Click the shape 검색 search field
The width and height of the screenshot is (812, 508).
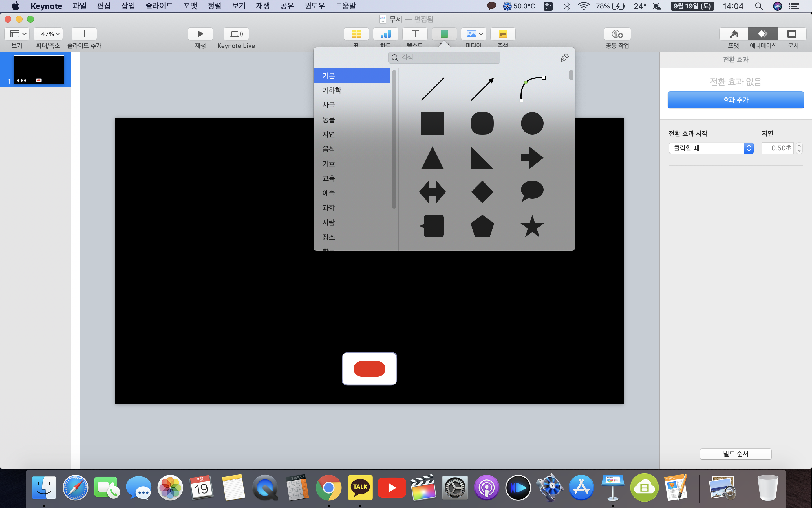pyautogui.click(x=444, y=58)
